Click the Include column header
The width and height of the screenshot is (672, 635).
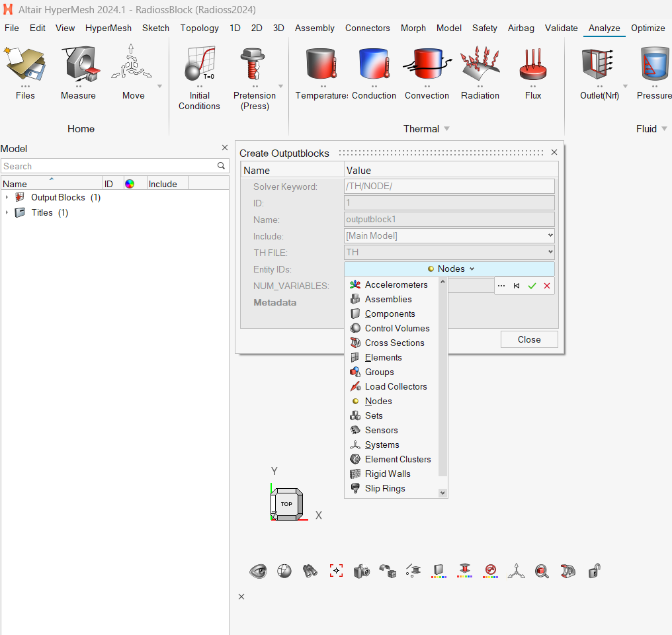[x=167, y=184]
